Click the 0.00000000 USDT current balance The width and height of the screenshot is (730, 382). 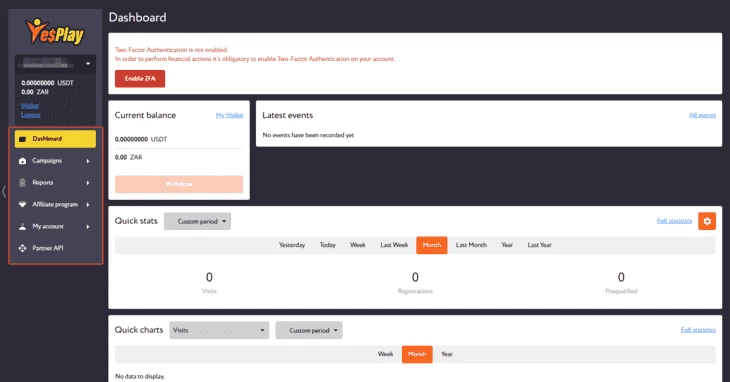pyautogui.click(x=141, y=139)
